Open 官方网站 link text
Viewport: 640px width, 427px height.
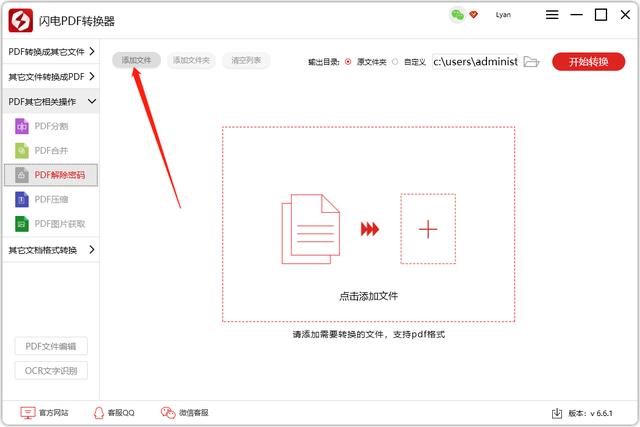pos(54,413)
